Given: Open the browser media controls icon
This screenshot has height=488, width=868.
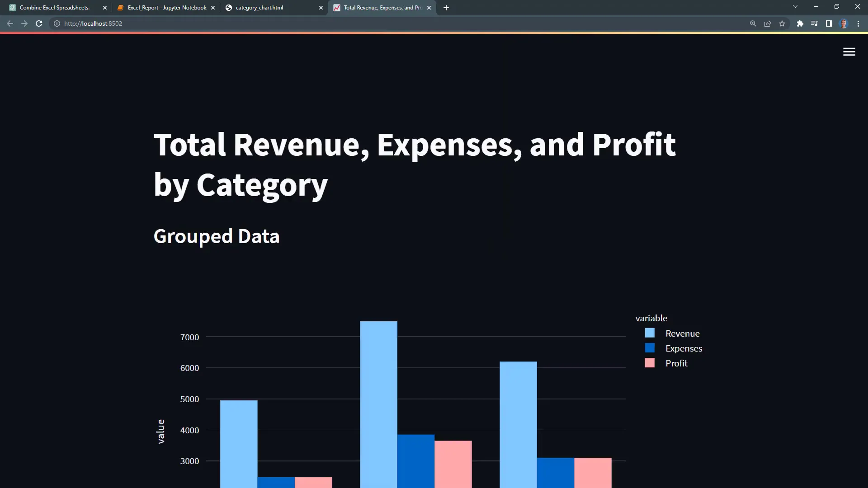Looking at the screenshot, I should click(x=814, y=23).
